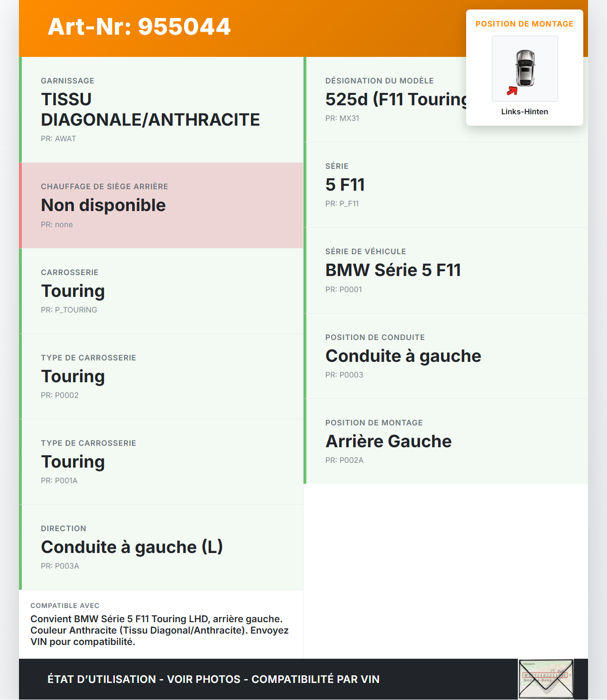
Task: Select the Direction Conduite à gauche (L) card
Action: (161, 547)
